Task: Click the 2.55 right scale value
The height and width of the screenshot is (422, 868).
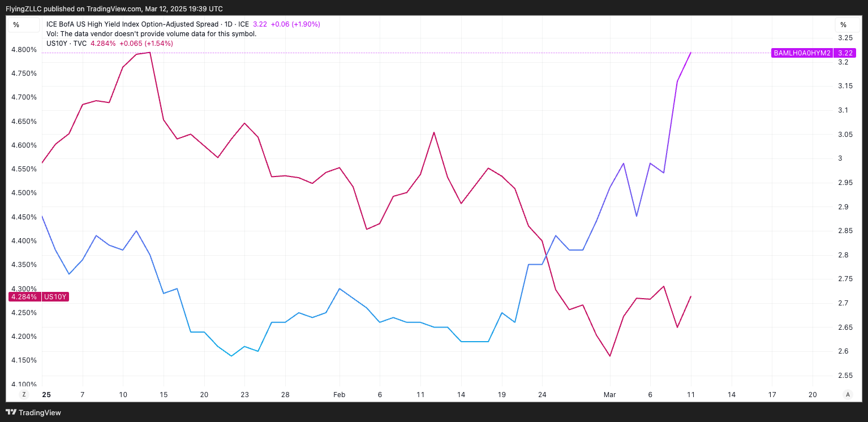Action: (845, 375)
